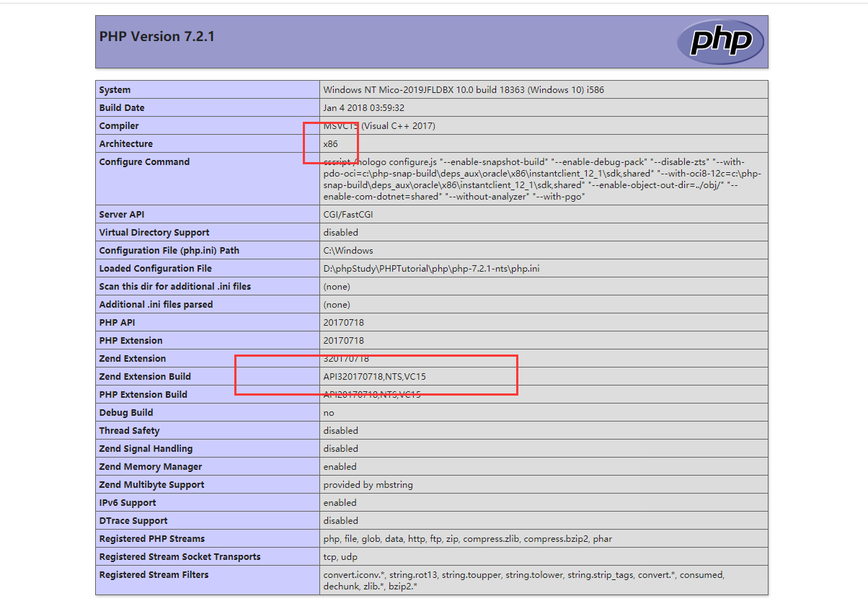Select the D:\phpStudy php.ini path value

point(432,269)
